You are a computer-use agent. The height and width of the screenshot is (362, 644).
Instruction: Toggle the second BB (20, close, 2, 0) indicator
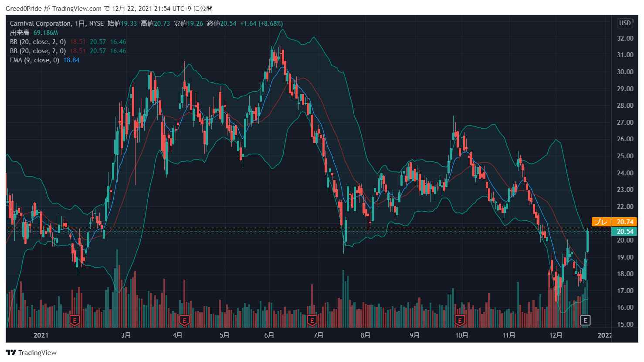(x=38, y=51)
